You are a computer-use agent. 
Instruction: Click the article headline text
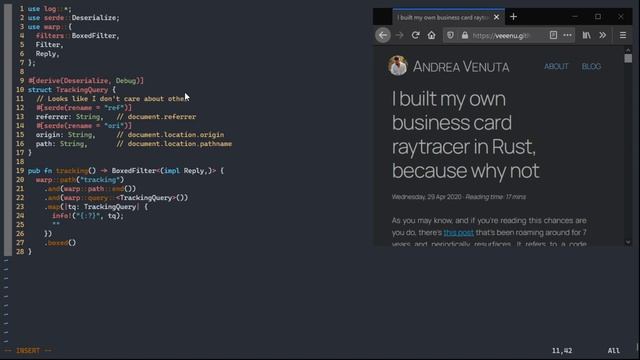[465, 135]
